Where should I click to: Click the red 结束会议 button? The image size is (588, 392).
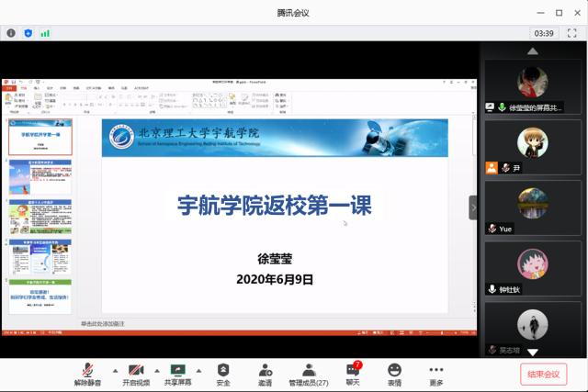click(542, 374)
